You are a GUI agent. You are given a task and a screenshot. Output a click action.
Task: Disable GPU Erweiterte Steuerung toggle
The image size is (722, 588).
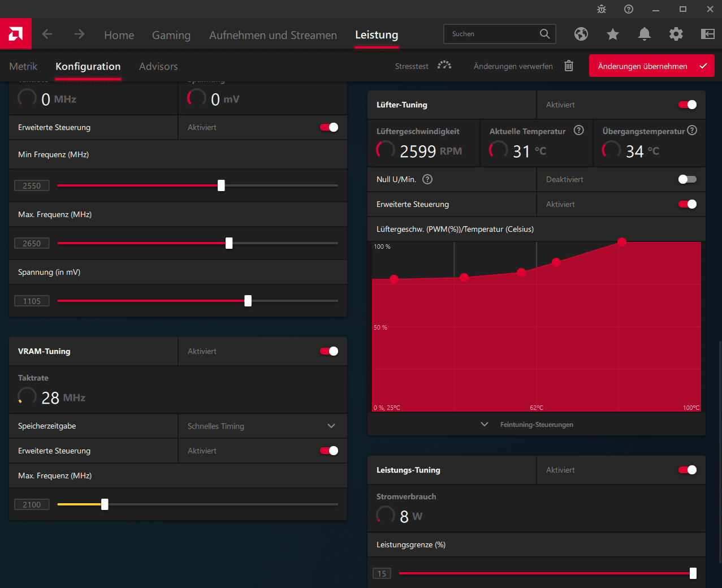329,127
